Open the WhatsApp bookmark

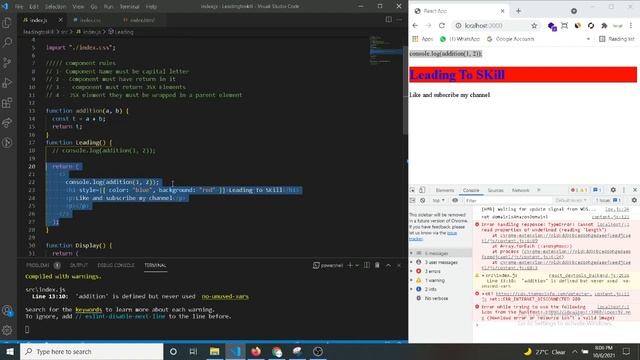(460, 39)
